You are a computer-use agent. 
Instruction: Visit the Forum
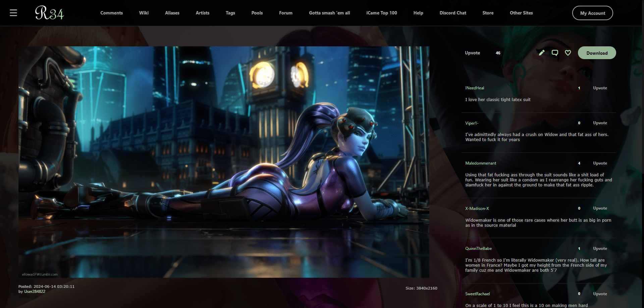coord(286,13)
